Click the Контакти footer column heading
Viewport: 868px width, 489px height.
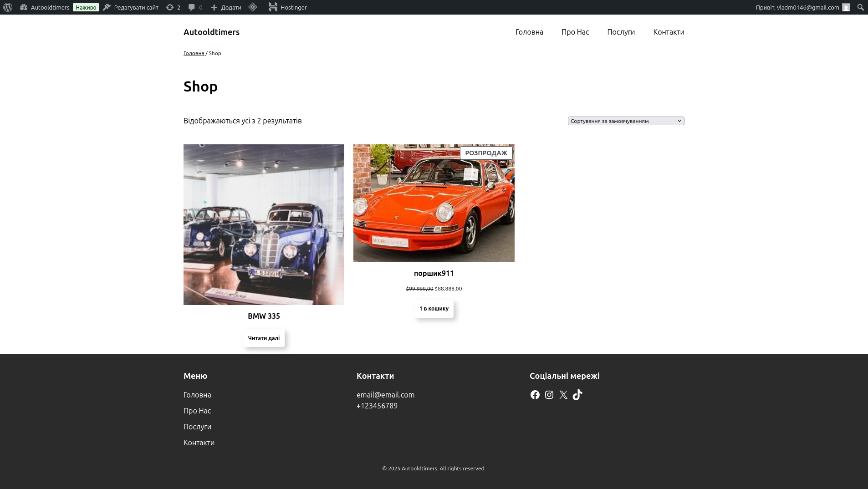[375, 376]
